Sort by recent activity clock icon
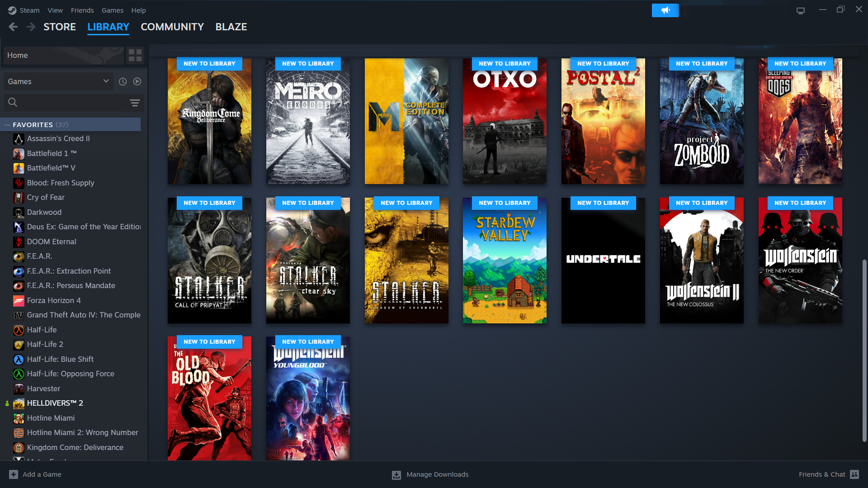Image resolution: width=868 pixels, height=488 pixels. pyautogui.click(x=123, y=81)
